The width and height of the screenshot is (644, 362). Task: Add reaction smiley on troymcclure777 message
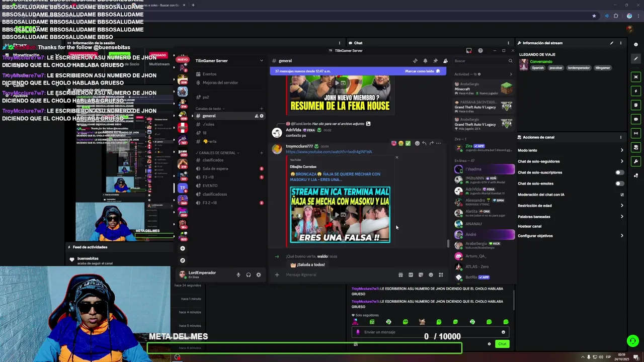click(417, 143)
